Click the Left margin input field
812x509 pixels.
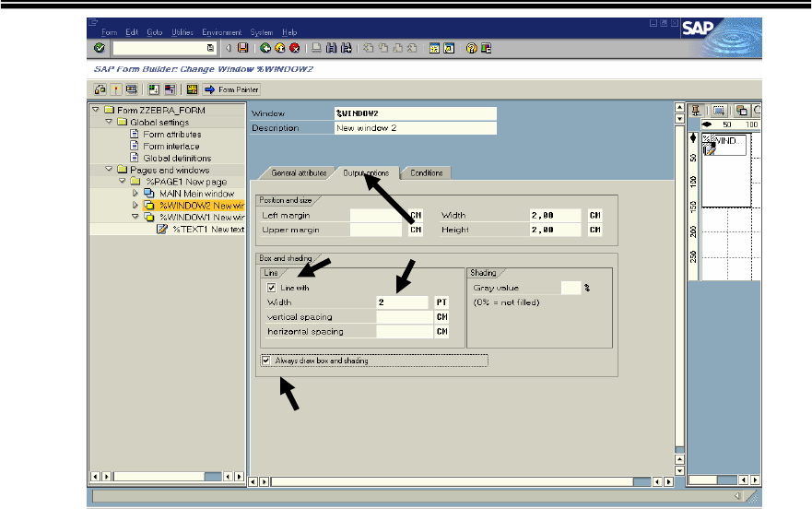pyautogui.click(x=376, y=215)
